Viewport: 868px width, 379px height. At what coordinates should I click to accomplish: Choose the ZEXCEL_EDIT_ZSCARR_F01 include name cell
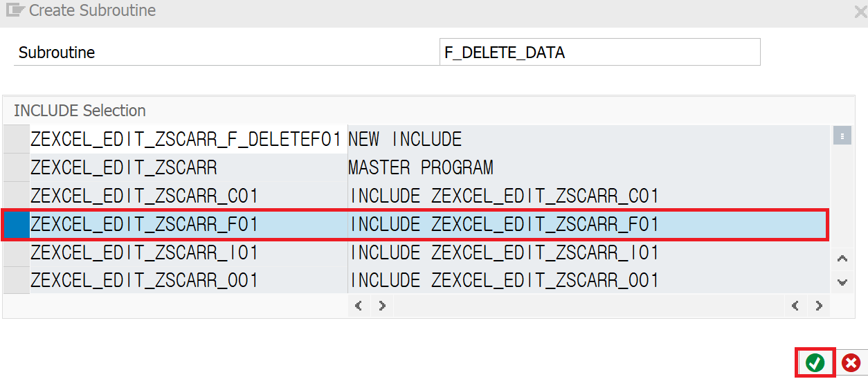(x=188, y=224)
